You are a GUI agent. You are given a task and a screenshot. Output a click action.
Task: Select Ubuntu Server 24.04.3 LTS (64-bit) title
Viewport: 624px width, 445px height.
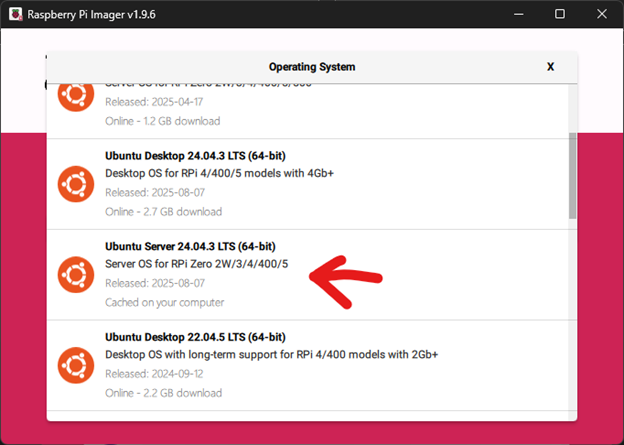(x=190, y=246)
